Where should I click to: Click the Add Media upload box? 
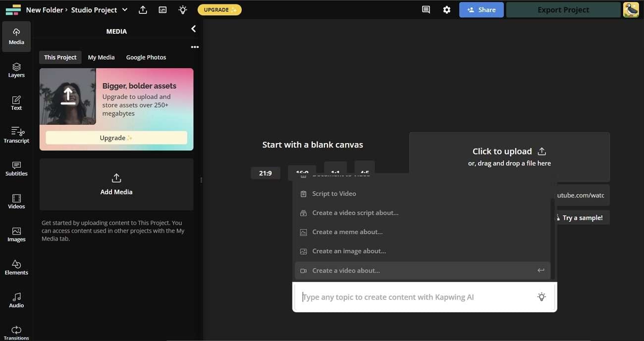(116, 185)
